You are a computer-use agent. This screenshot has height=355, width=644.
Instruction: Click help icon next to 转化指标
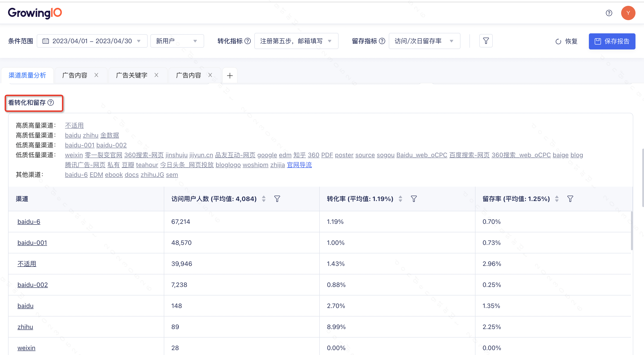(x=248, y=41)
